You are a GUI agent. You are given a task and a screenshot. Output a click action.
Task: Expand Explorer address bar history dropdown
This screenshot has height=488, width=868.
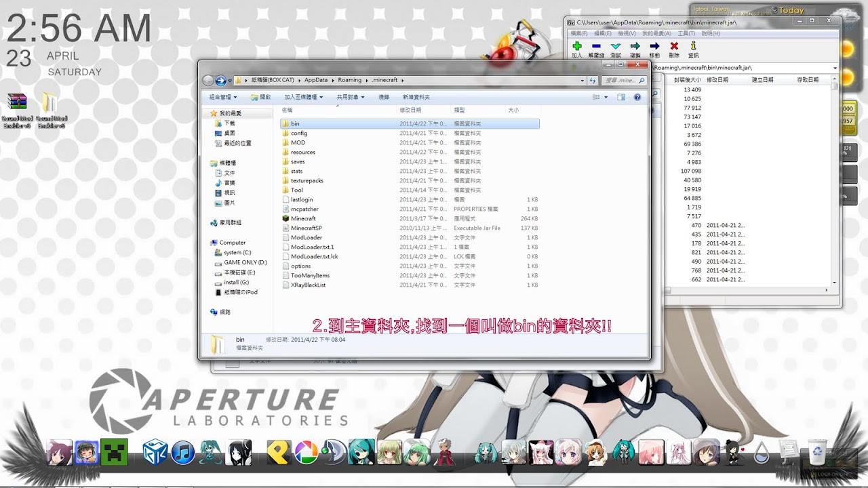coord(582,80)
